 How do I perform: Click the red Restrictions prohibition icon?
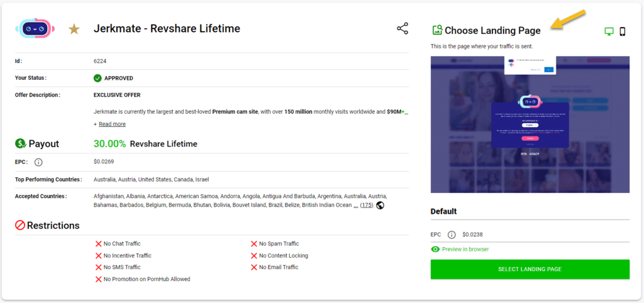20,225
